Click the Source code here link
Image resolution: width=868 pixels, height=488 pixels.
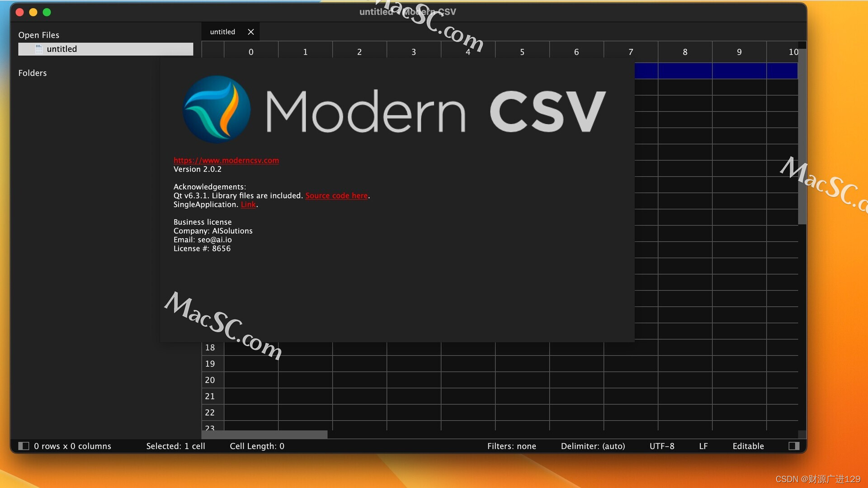click(336, 195)
